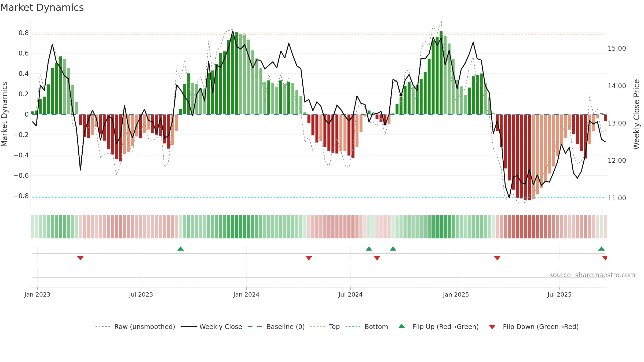The image size is (644, 362).
Task: Click the Jan 2024 x-axis label
Action: [246, 294]
